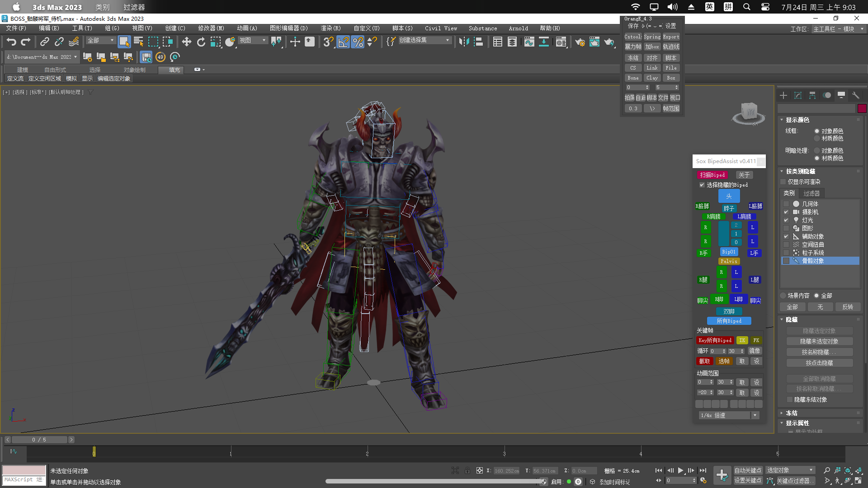Click the Key所有Biped button
Viewport: 868px width, 488px height.
[x=715, y=340]
